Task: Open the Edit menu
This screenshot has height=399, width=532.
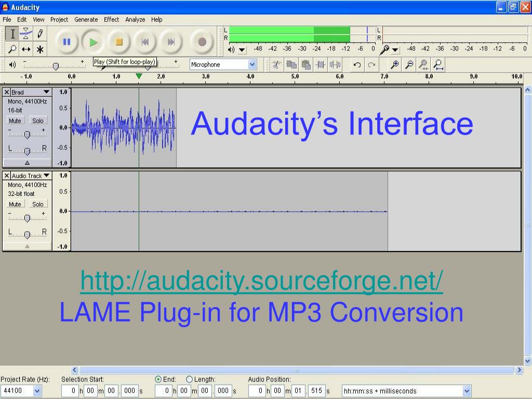Action: point(22,19)
